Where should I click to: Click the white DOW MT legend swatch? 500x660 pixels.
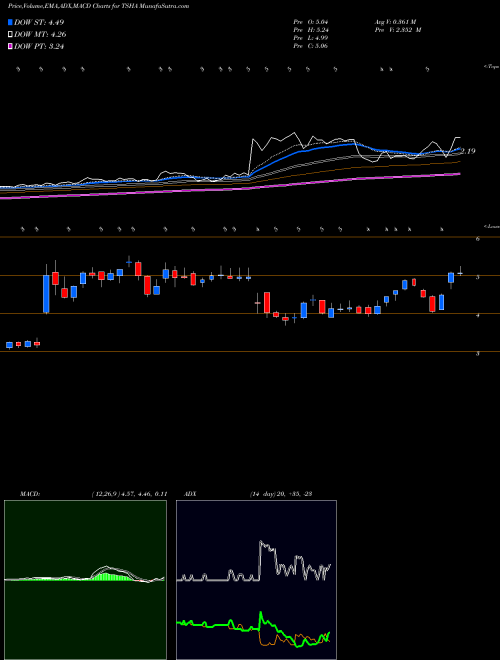pos(10,35)
